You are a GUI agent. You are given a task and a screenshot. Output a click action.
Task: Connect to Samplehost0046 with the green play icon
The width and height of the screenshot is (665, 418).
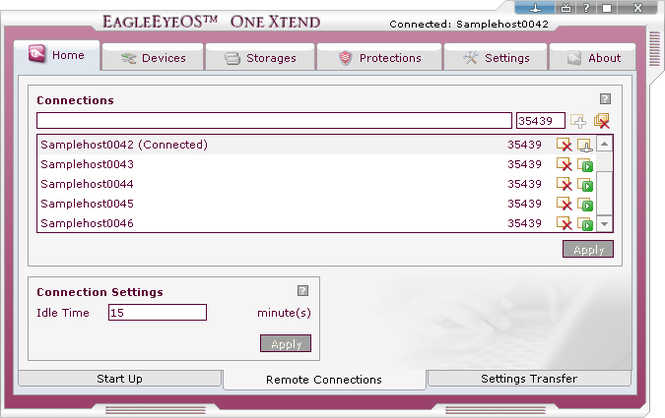(585, 223)
